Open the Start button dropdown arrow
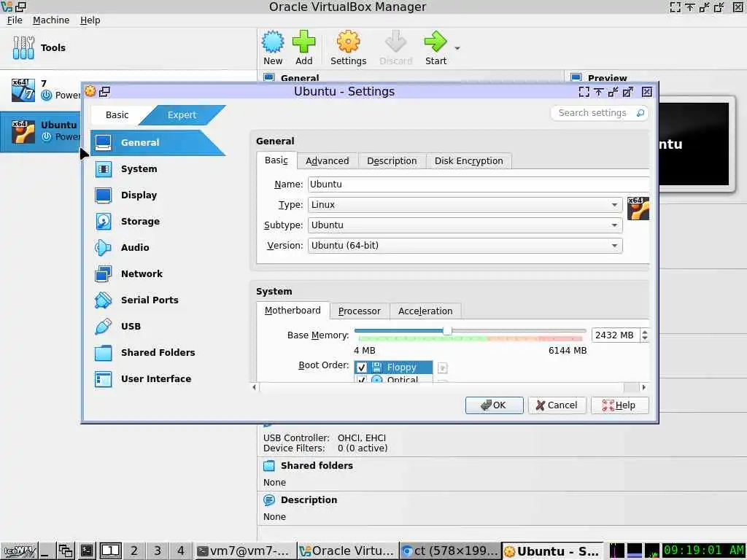The height and width of the screenshot is (560, 747). 457,48
